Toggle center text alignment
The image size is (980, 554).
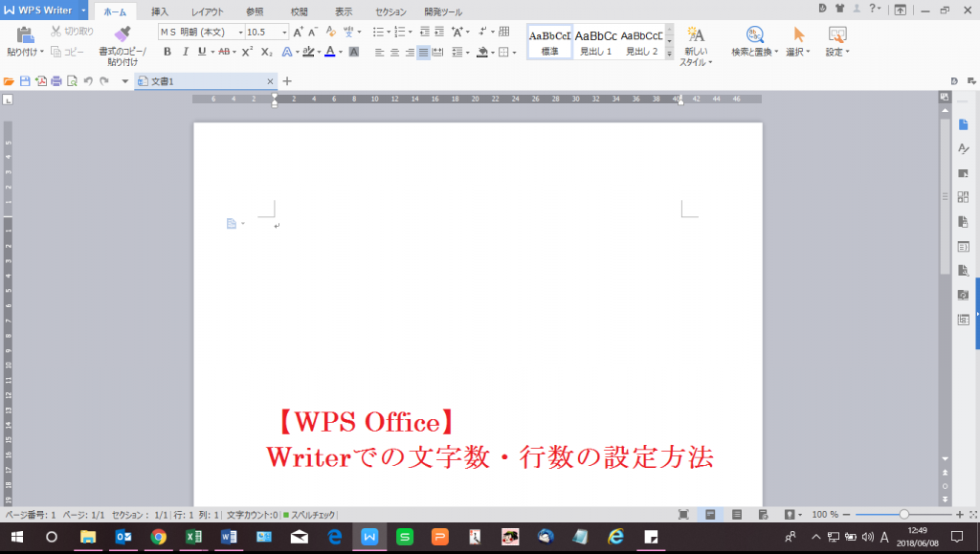394,52
